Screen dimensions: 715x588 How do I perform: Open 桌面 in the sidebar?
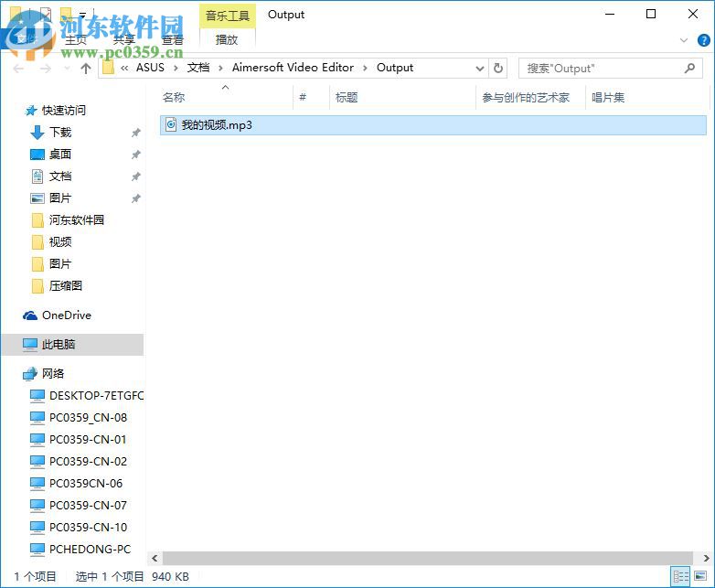click(x=60, y=155)
